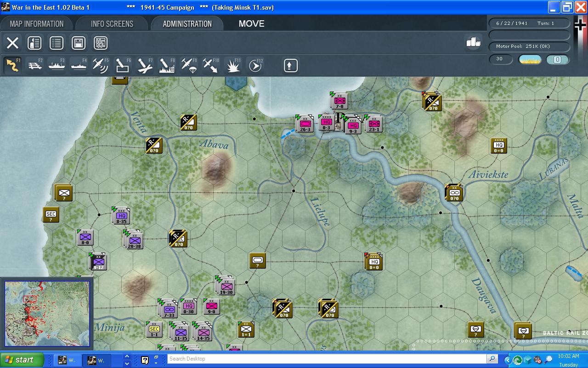Select the HQ 0-30 army counter
Viewport: 588px width, 368px height.
pos(188,306)
